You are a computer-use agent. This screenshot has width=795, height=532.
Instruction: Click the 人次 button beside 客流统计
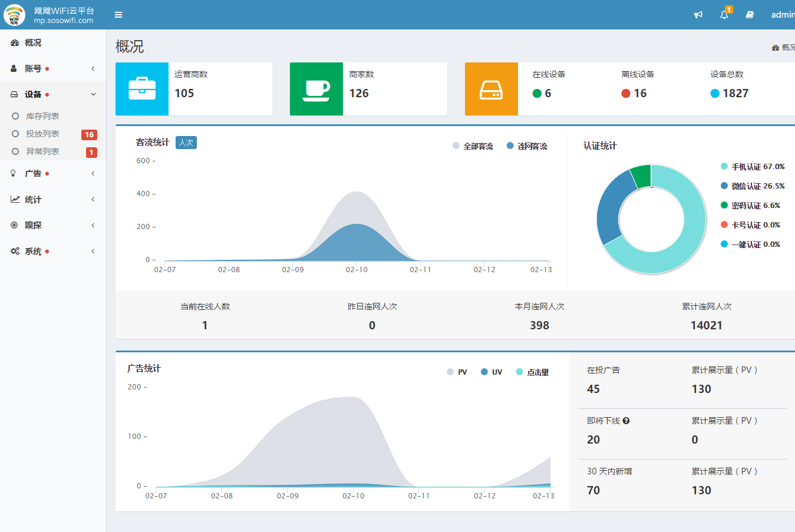click(x=186, y=143)
